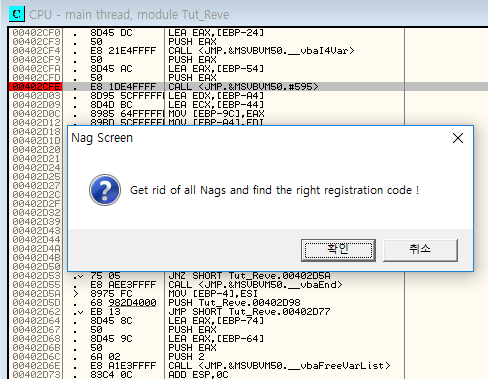Viewport: 488px width, 379px height.
Task: Close the Nag Screen dialog with X
Action: tap(458, 138)
